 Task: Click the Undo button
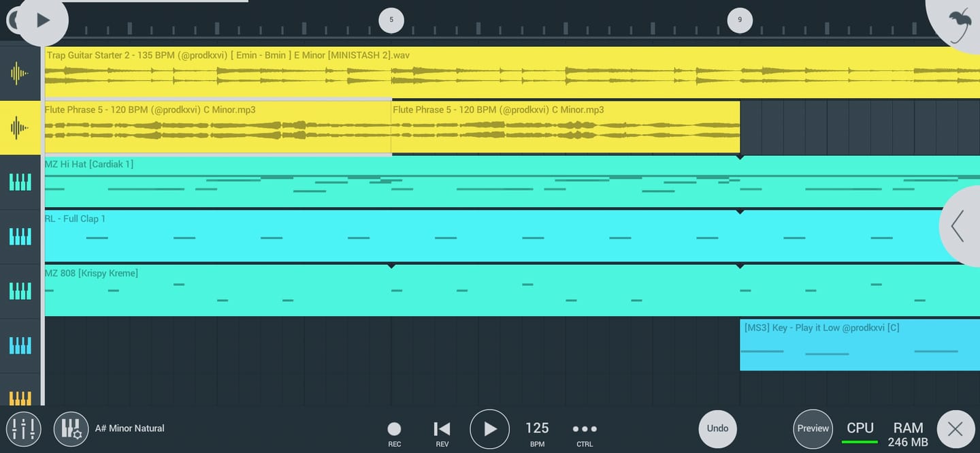point(717,428)
